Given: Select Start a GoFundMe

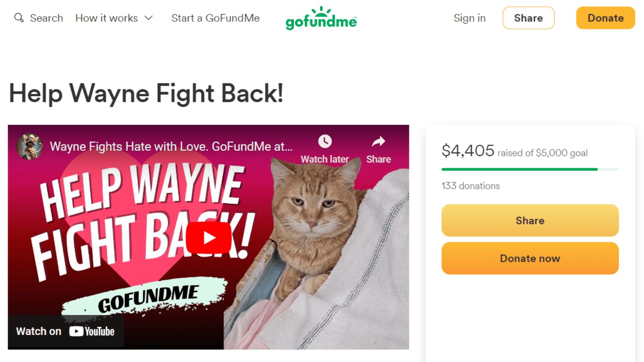Looking at the screenshot, I should point(215,18).
